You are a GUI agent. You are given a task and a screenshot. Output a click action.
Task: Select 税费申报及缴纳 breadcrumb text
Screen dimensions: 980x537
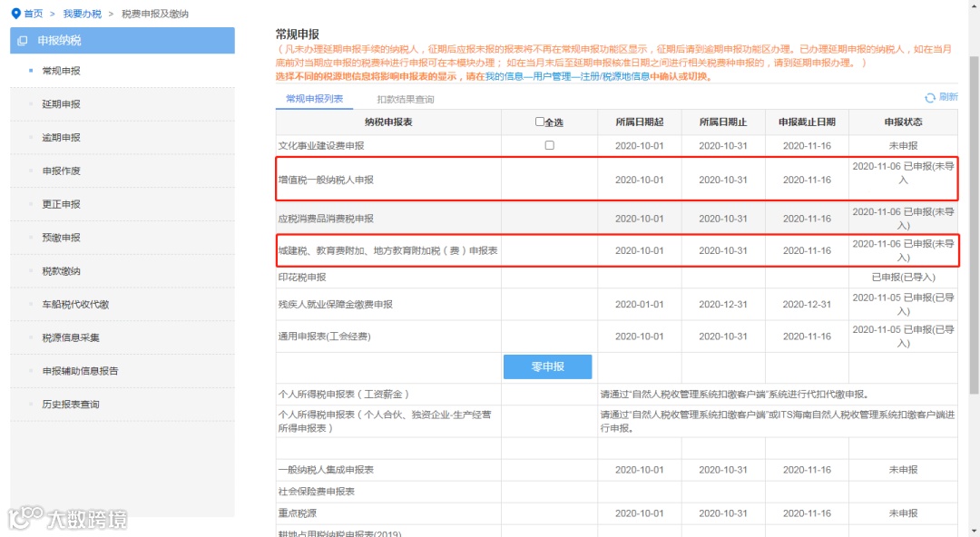pyautogui.click(x=154, y=14)
